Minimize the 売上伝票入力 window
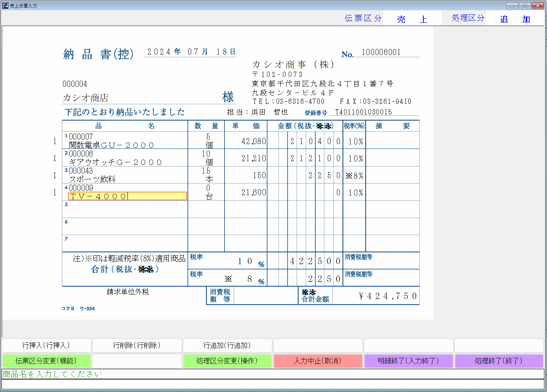547x392 pixels. click(512, 6)
